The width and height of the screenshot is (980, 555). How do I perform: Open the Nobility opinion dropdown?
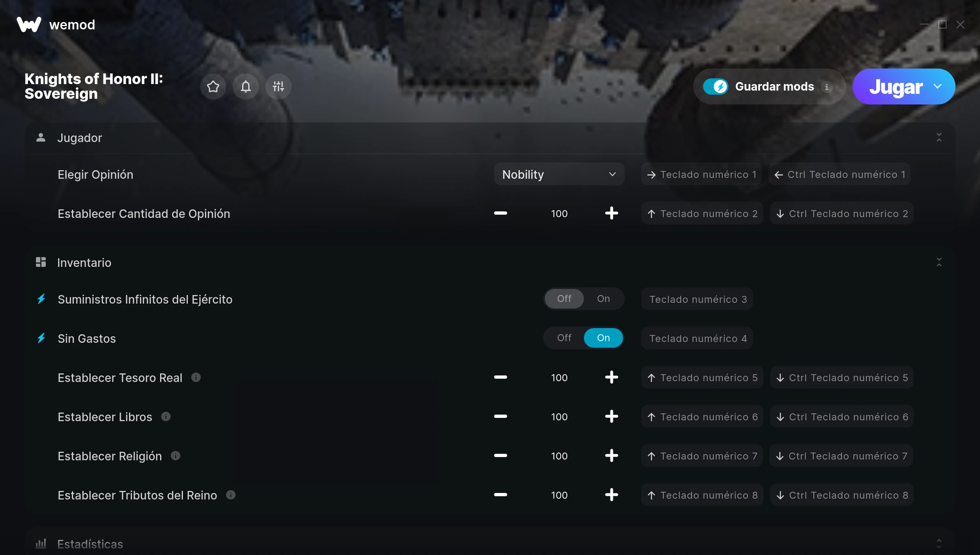point(559,174)
